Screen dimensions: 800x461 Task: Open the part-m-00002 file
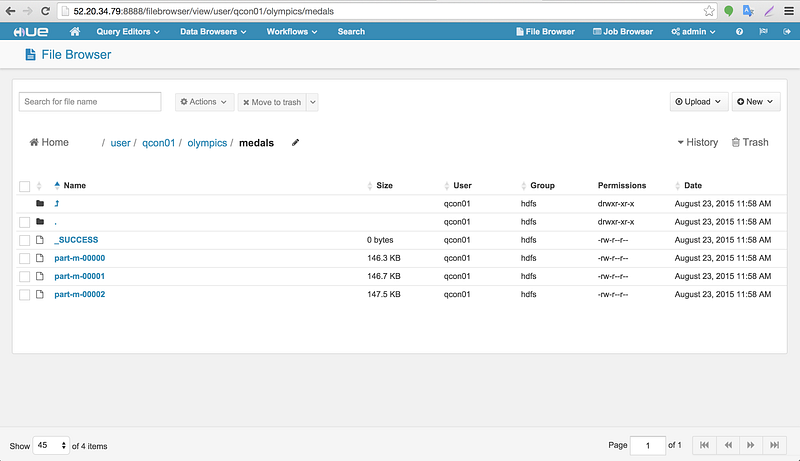(x=80, y=294)
